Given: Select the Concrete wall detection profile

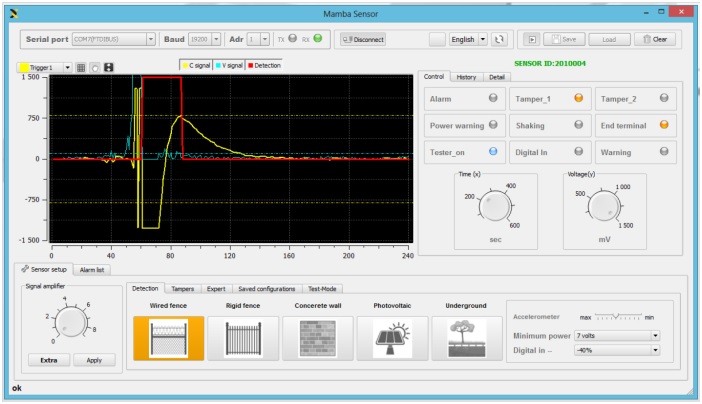Looking at the screenshot, I should pos(318,338).
